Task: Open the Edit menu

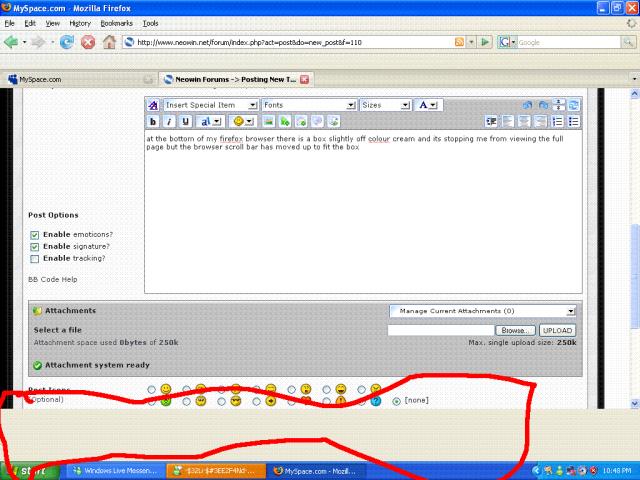Action: click(x=30, y=23)
